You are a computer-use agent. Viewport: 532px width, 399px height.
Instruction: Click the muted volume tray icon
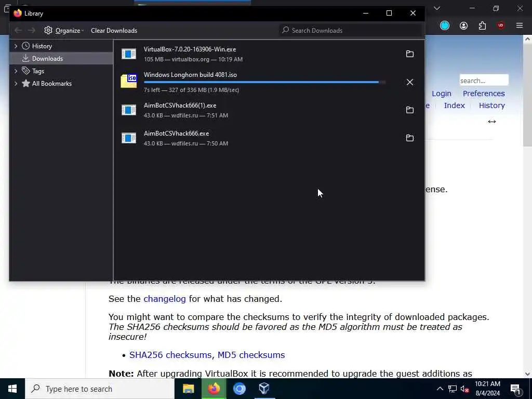[x=464, y=389]
